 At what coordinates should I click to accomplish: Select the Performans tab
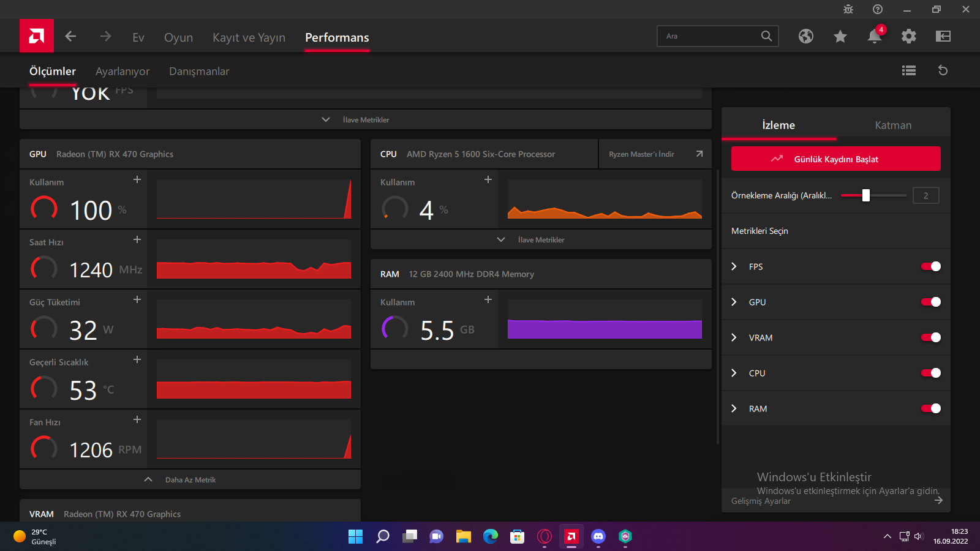tap(337, 37)
